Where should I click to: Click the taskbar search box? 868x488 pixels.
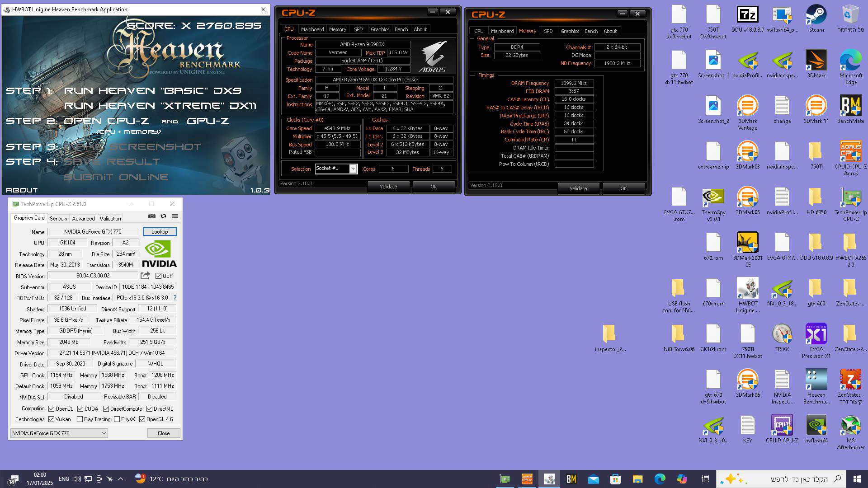point(781,479)
